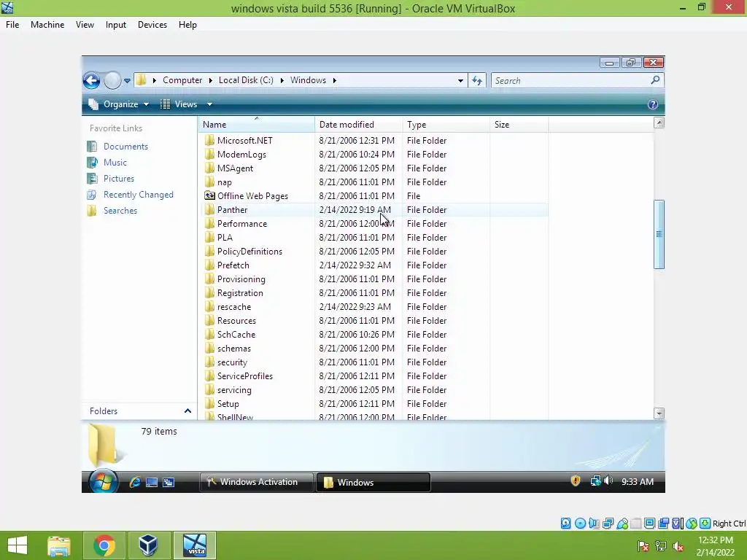
Task: Select the ServiceProfiles folder name
Action: point(245,376)
